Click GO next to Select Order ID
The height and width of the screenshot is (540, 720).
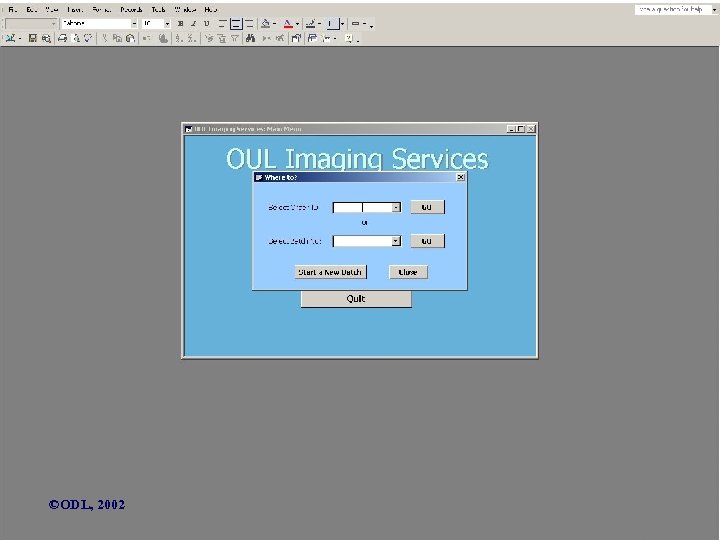[427, 207]
